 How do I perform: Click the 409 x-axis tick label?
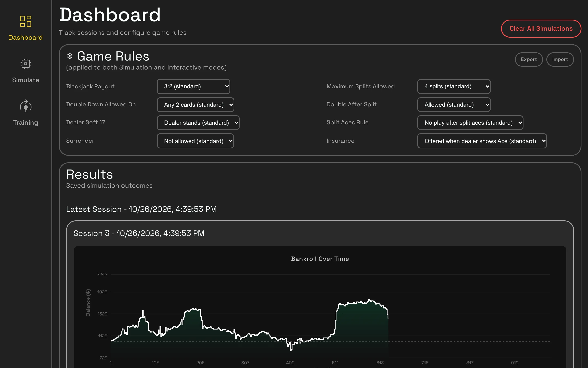pyautogui.click(x=290, y=363)
